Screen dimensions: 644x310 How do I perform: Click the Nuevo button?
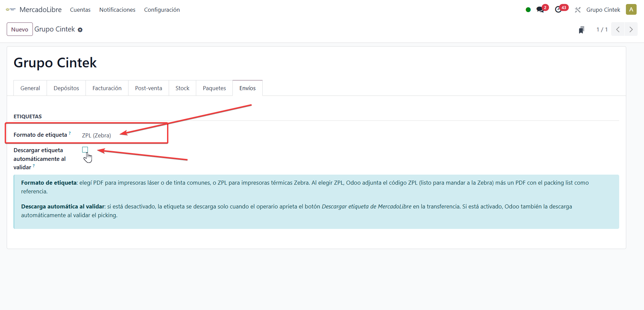point(20,29)
